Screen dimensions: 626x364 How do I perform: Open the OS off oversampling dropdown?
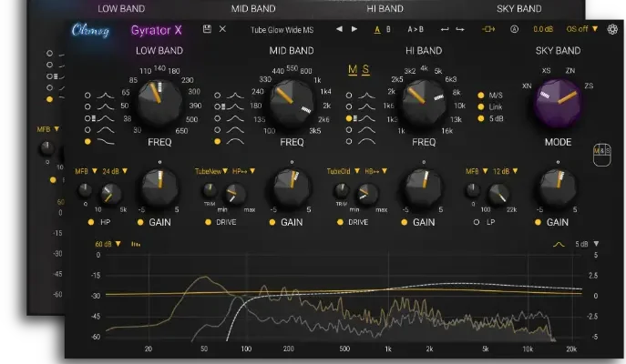click(582, 29)
